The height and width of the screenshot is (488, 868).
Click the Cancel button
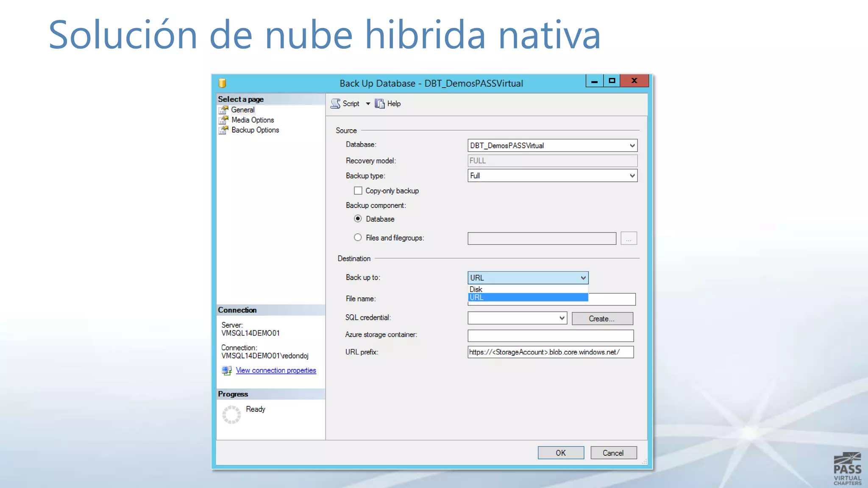coord(613,453)
